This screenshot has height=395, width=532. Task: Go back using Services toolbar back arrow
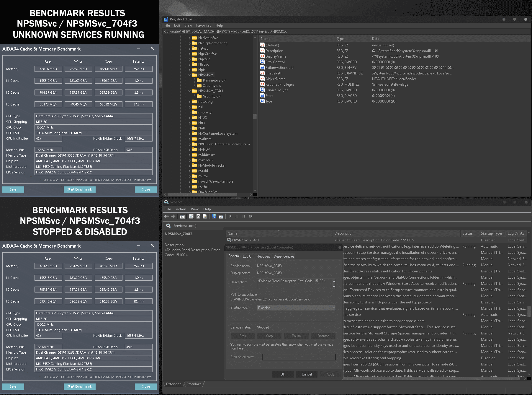[x=167, y=217]
